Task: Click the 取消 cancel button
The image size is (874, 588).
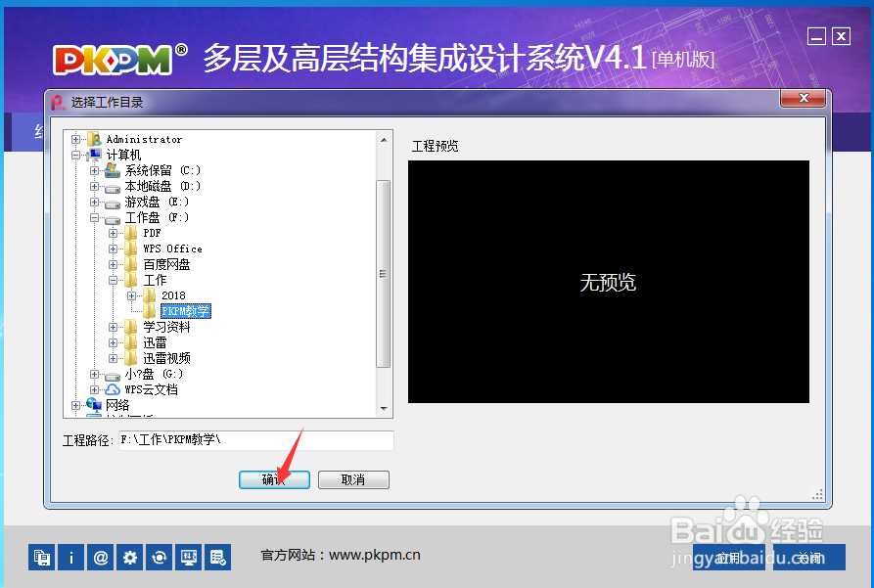Action: (353, 479)
